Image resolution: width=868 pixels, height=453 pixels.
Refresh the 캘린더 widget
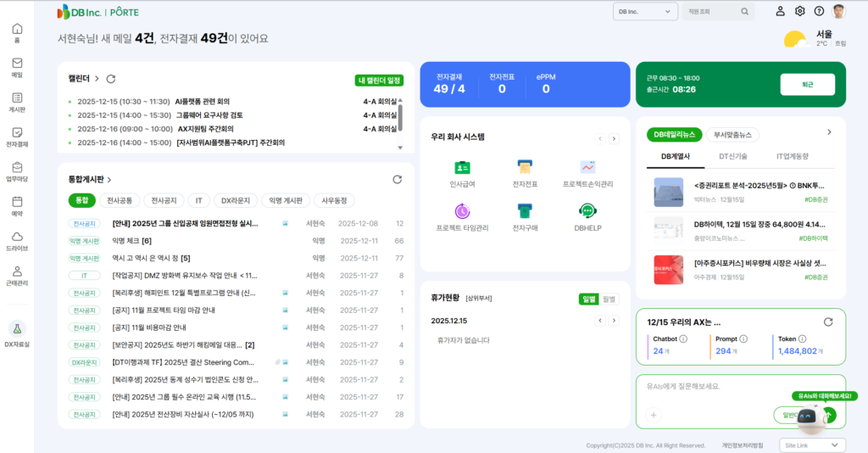click(110, 79)
